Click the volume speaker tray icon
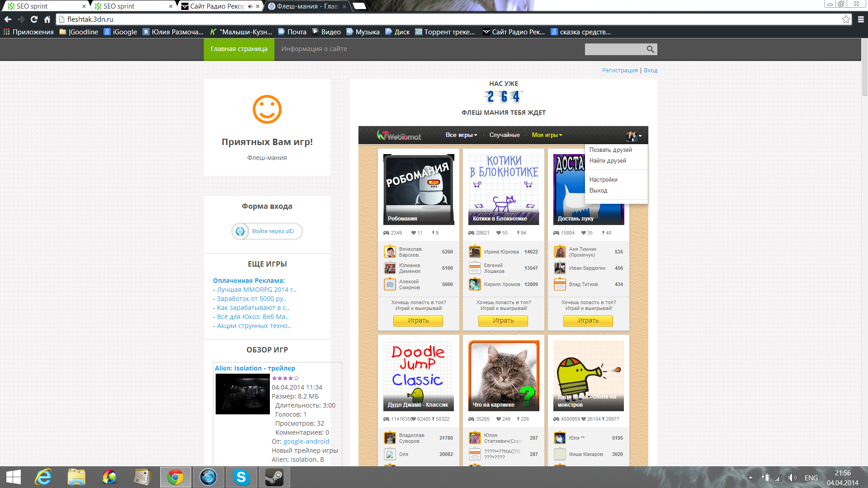This screenshot has height=488, width=868. (792, 478)
